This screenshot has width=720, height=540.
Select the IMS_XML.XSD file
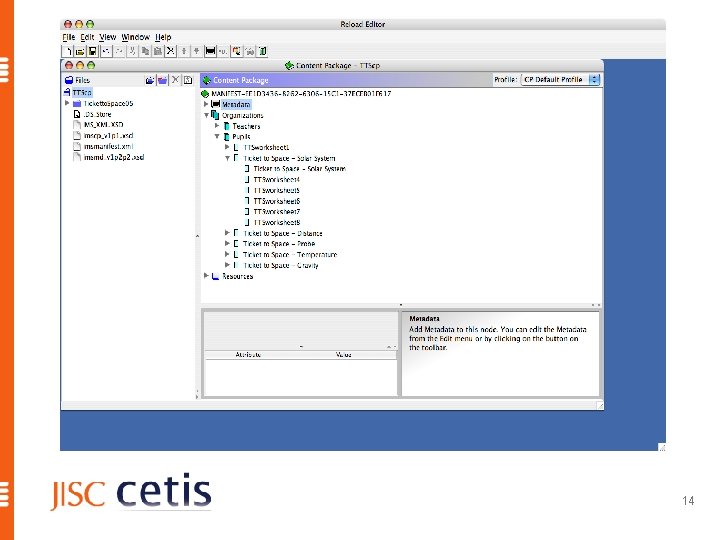pyautogui.click(x=103, y=124)
